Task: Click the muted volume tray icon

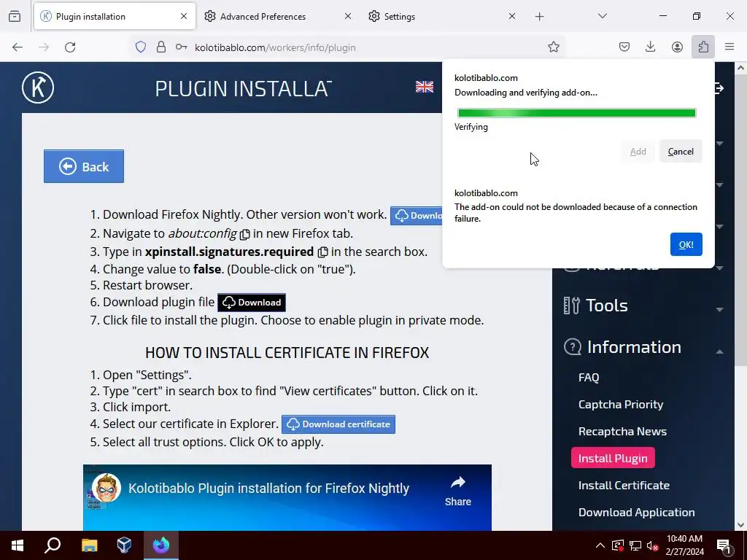Action: click(x=652, y=545)
